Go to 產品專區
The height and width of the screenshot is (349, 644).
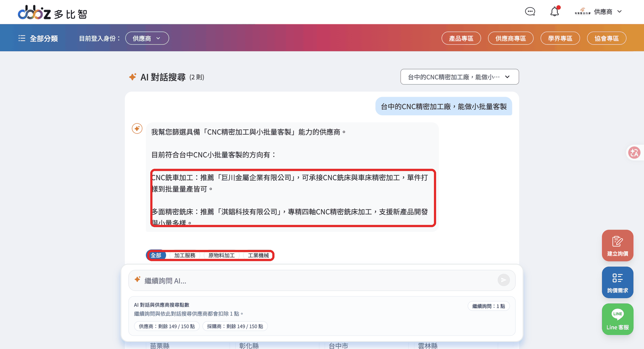click(x=461, y=38)
